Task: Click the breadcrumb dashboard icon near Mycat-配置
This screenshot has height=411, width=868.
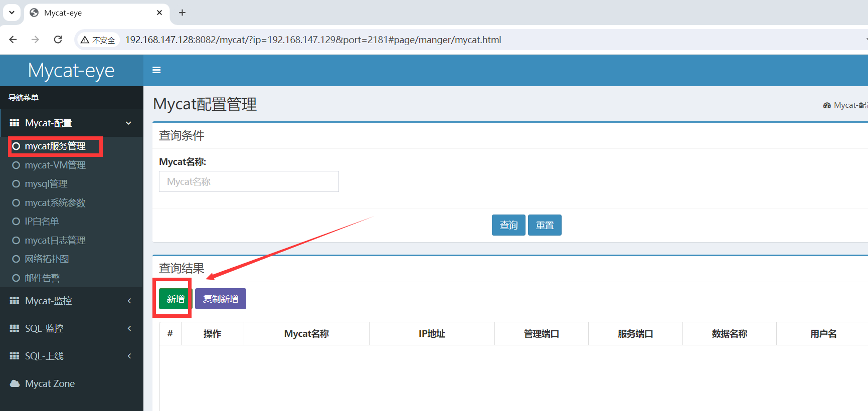Action: (827, 105)
